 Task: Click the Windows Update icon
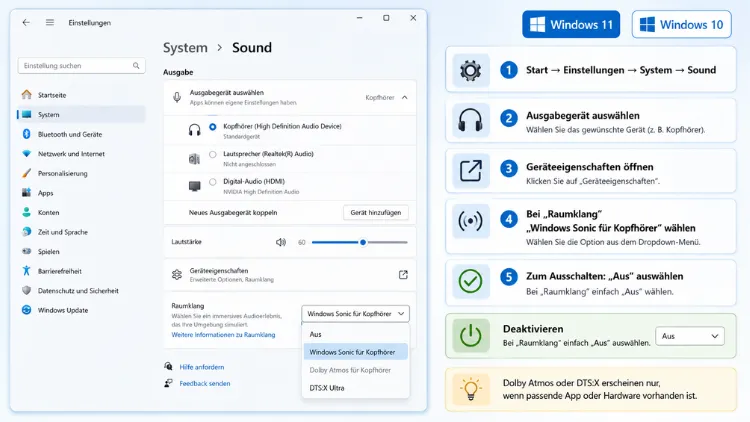[27, 310]
